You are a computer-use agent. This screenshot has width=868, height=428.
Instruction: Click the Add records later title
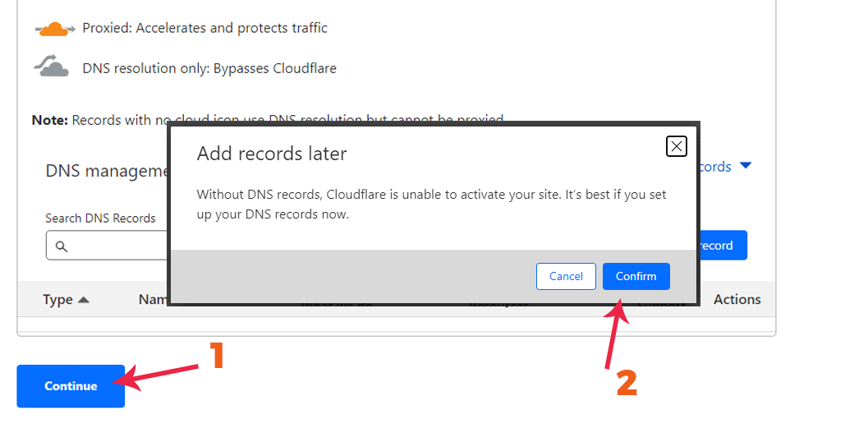272,154
